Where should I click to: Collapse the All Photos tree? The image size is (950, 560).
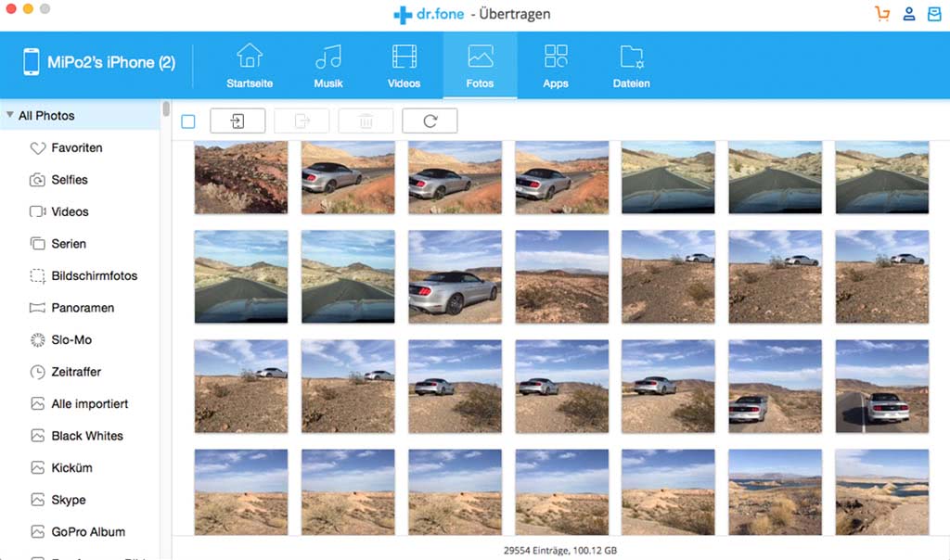(9, 116)
